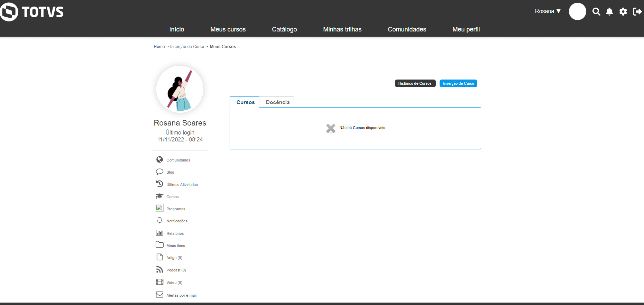This screenshot has height=305, width=644.
Task: Click the last login date 11/11/2022 - 08:24
Action: tap(180, 139)
